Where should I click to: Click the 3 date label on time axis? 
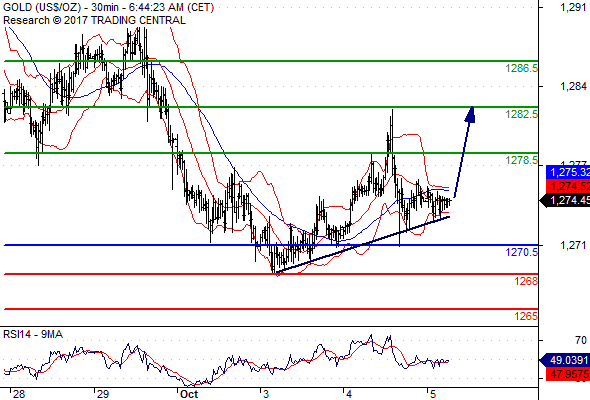(x=266, y=394)
